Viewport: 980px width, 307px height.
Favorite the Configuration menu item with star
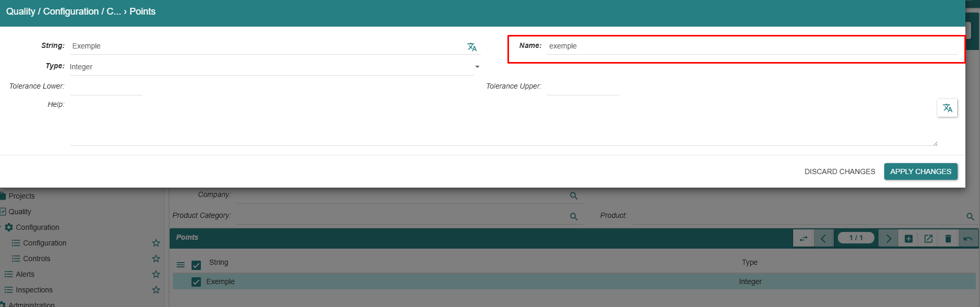(156, 243)
